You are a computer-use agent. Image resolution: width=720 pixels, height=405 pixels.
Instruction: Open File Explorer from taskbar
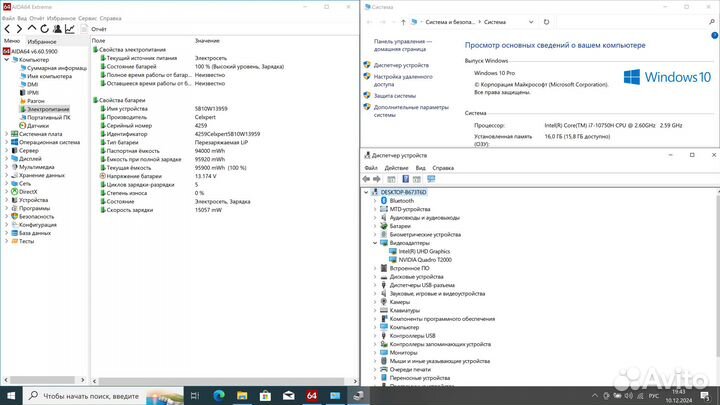tap(242, 395)
